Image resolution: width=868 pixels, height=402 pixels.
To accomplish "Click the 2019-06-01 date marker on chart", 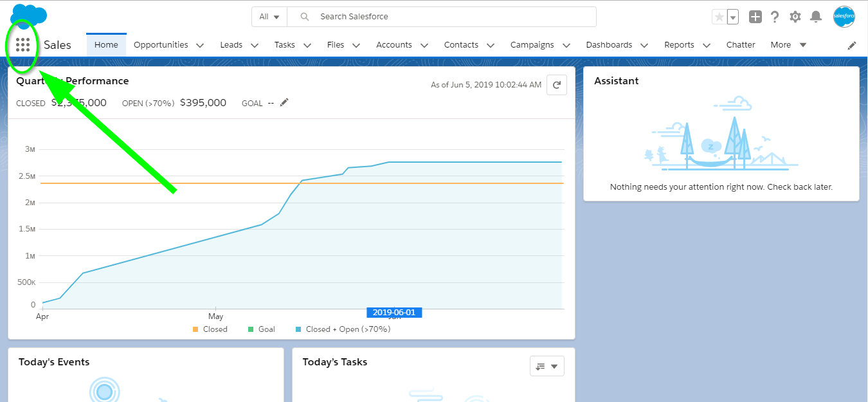I will (394, 313).
